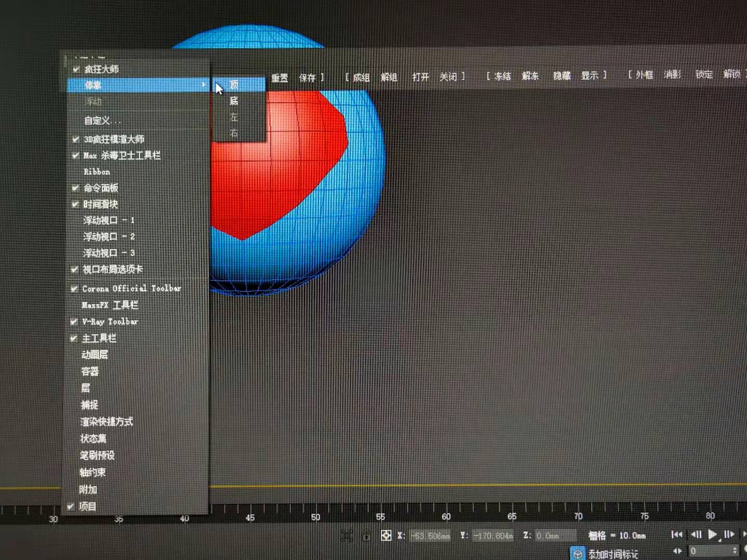Click 关闭 group button

point(448,77)
